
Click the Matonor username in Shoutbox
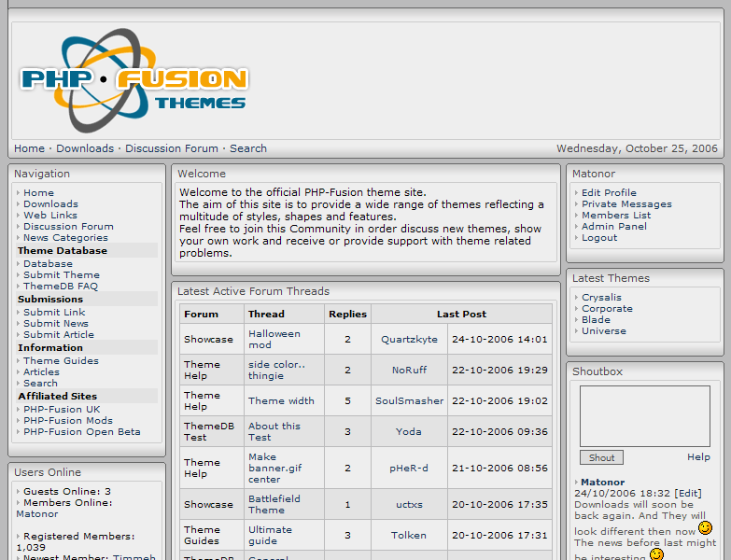click(x=602, y=483)
